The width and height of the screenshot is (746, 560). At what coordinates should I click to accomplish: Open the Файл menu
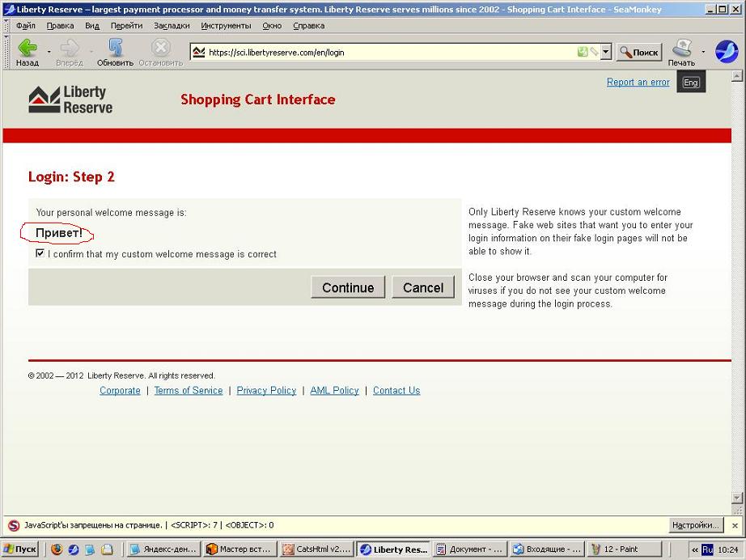pos(26,26)
